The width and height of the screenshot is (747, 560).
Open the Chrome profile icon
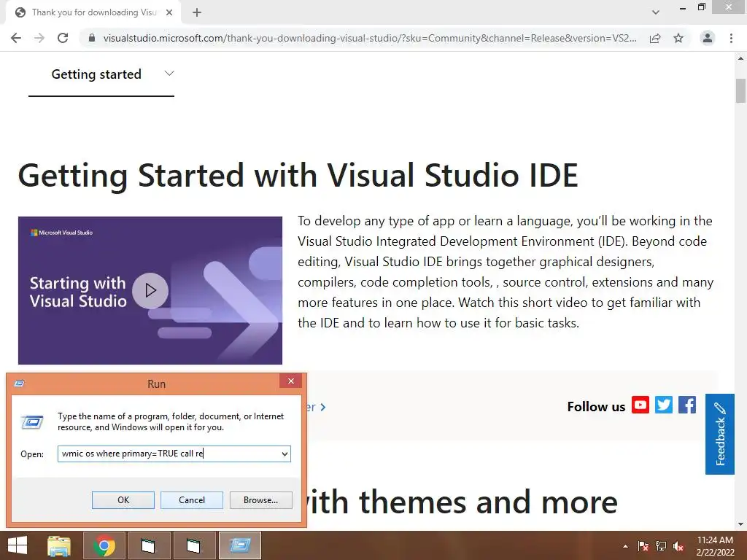pos(708,38)
